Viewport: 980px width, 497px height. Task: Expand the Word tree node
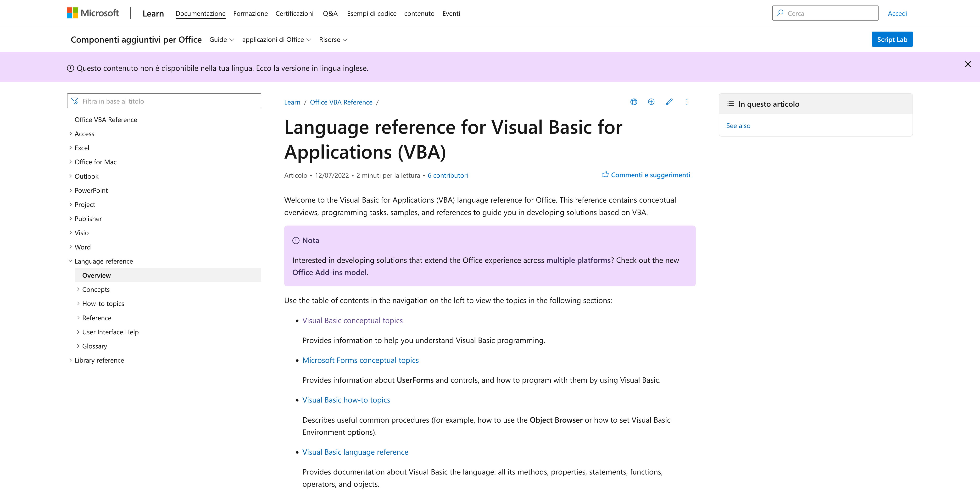70,247
